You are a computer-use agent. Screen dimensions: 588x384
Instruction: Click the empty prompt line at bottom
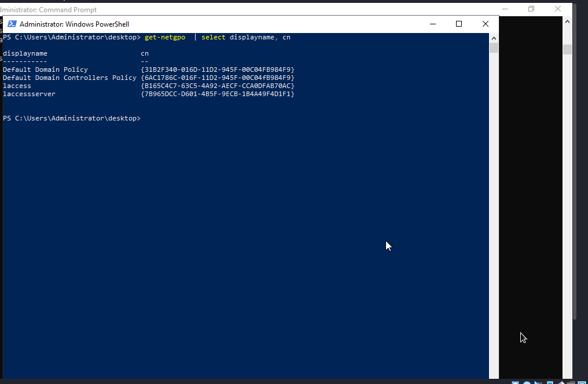pos(72,118)
